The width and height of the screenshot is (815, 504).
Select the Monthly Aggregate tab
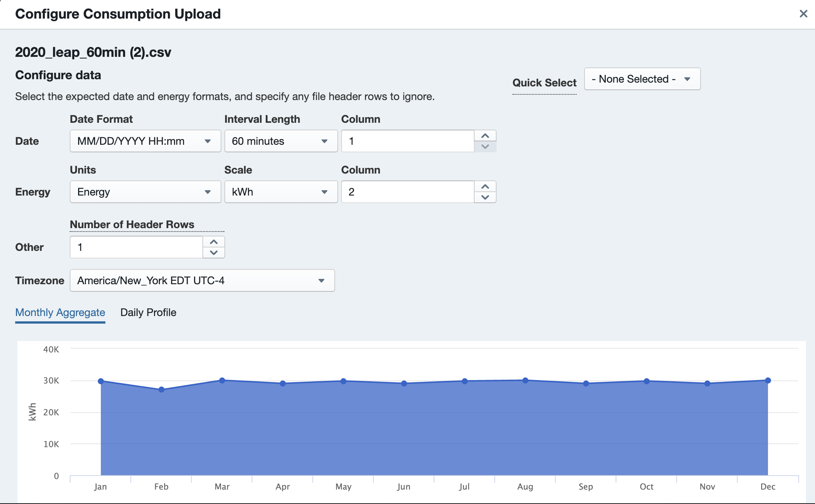click(x=60, y=313)
